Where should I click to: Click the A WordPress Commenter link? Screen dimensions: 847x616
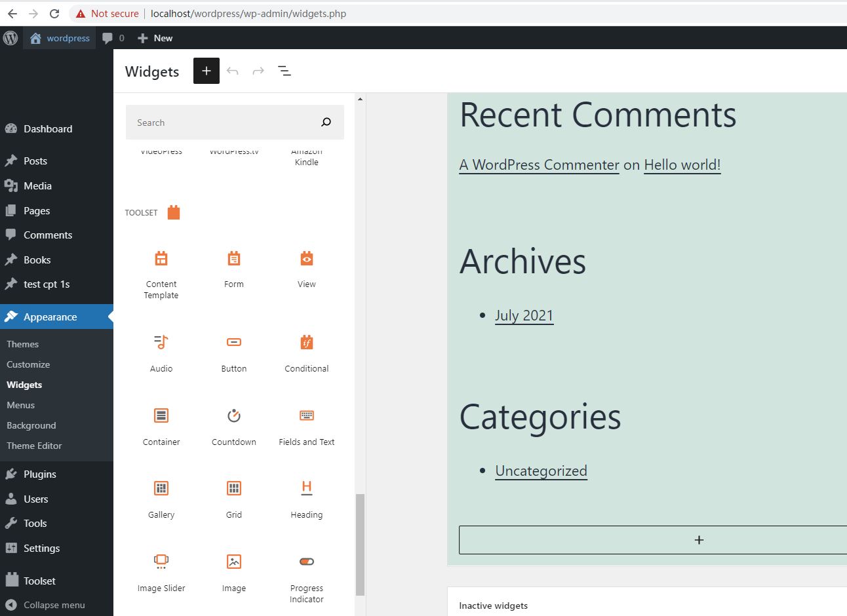tap(540, 165)
